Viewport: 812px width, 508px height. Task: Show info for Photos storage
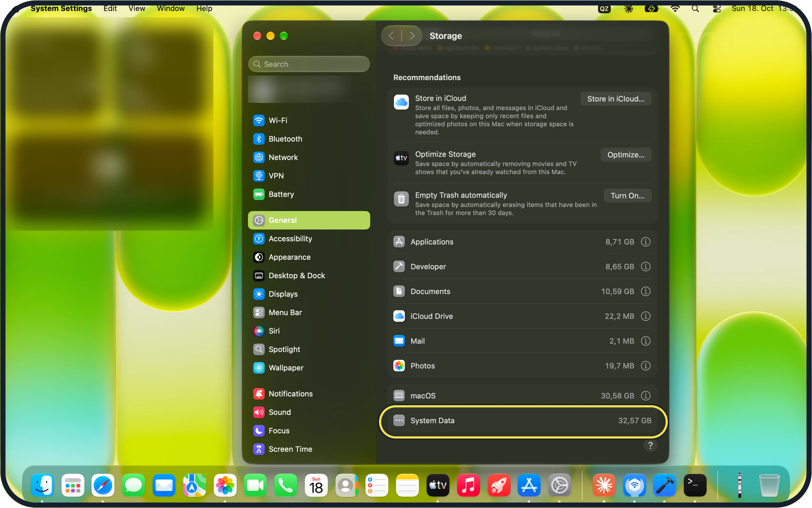645,366
